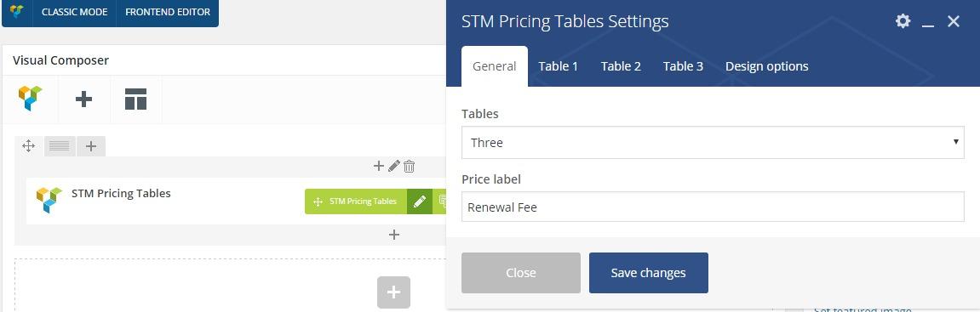Delete column using the trash icon
980x312 pixels.
(410, 166)
